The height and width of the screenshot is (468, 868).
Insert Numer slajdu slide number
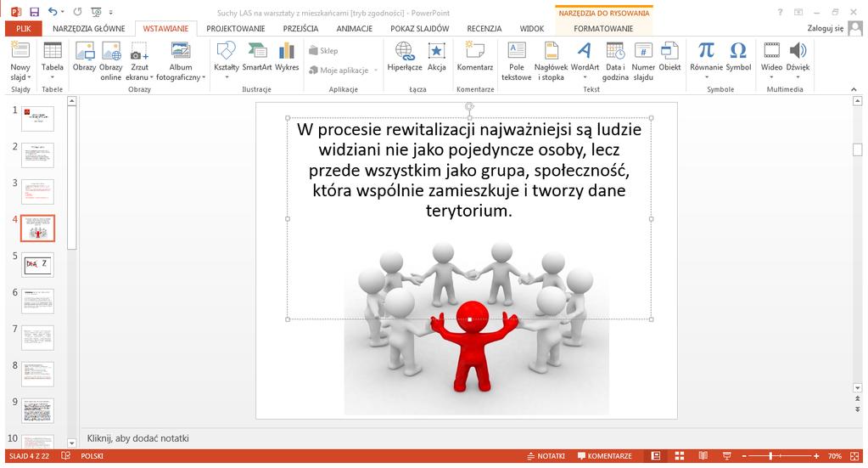click(x=642, y=61)
